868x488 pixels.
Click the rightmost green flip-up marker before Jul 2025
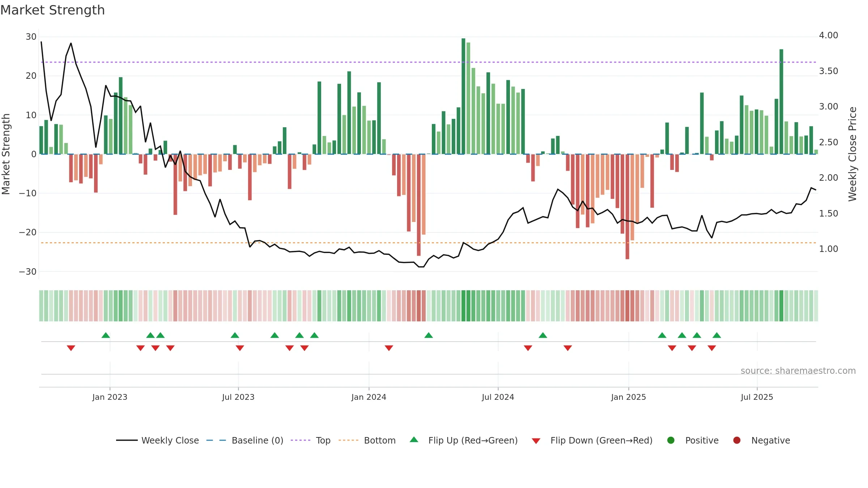pyautogui.click(x=717, y=335)
